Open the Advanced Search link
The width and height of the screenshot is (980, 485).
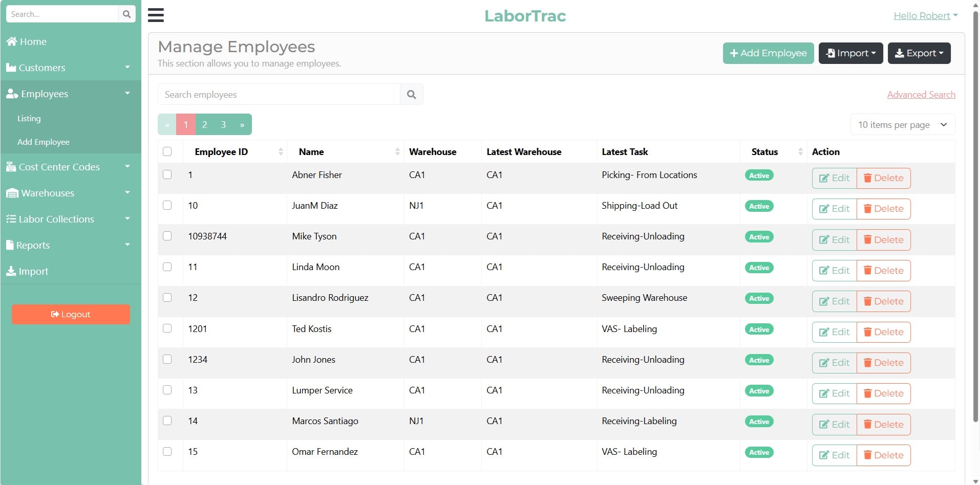pos(921,95)
